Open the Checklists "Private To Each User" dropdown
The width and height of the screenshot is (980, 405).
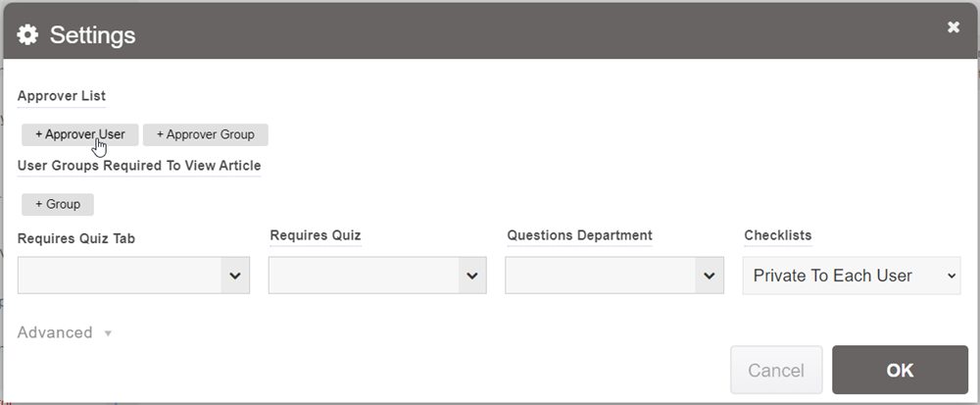[852, 276]
